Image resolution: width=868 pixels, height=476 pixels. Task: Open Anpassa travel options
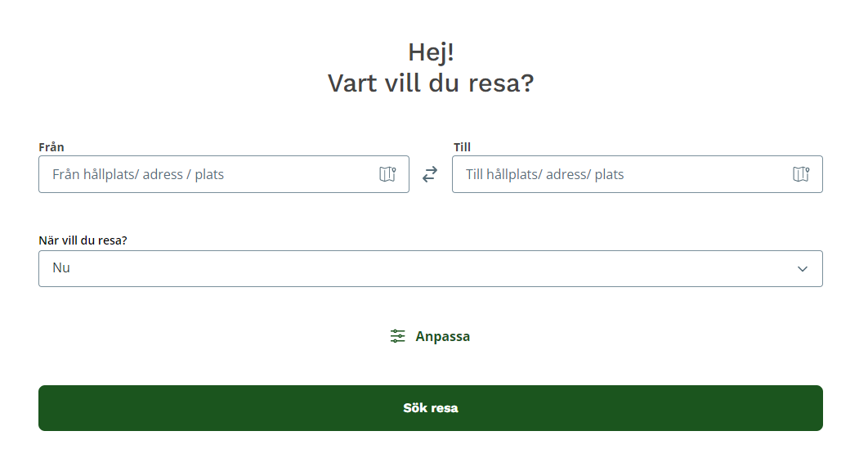point(430,336)
